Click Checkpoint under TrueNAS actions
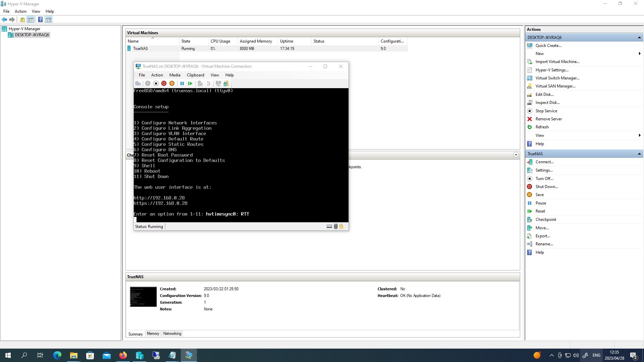644x362 pixels. click(546, 220)
